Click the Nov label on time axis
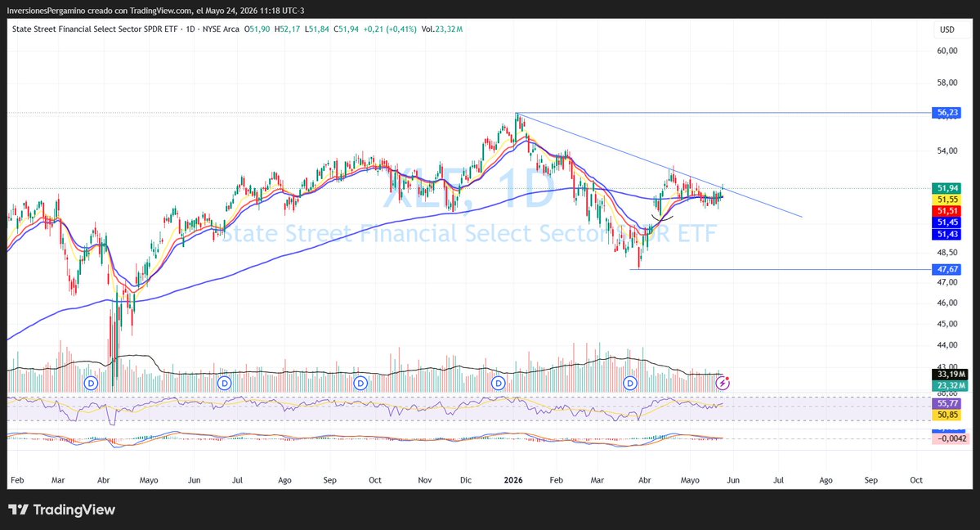Image resolution: width=980 pixels, height=530 pixels. coord(424,480)
